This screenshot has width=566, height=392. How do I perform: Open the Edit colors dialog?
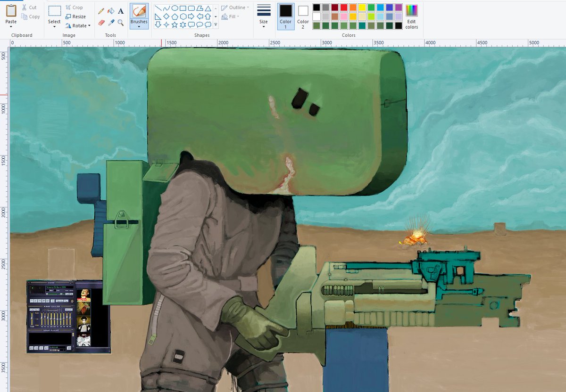[x=411, y=16]
